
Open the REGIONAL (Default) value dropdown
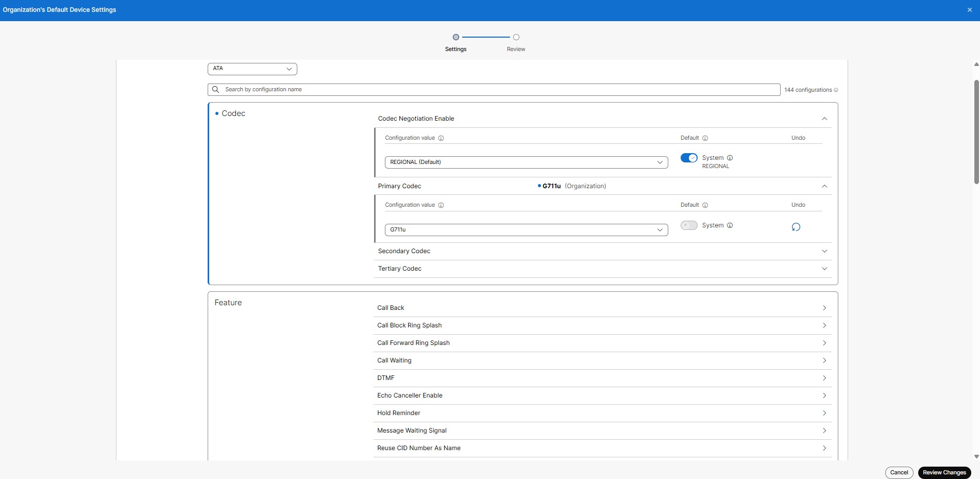point(526,162)
